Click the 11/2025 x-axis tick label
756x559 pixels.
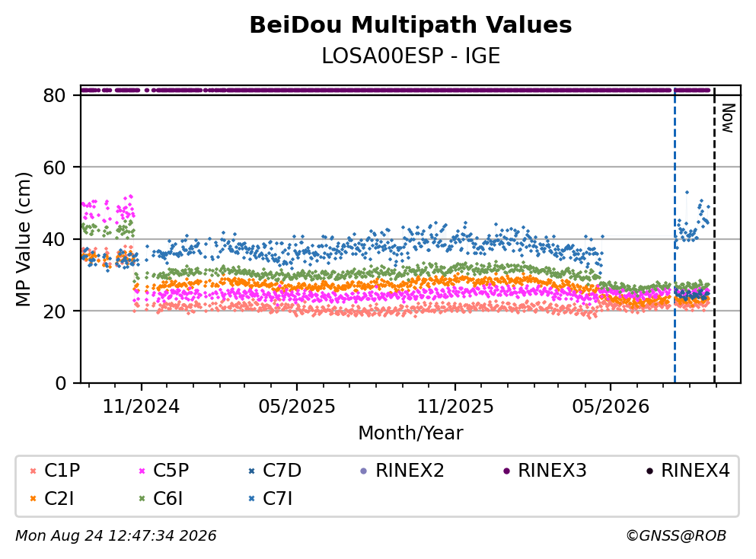[x=455, y=407]
